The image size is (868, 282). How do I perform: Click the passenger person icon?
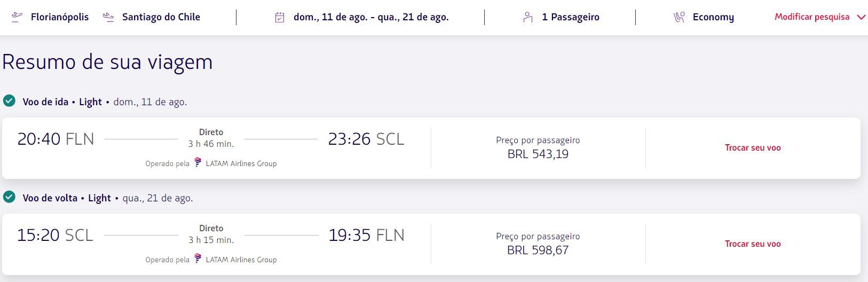pos(528,17)
